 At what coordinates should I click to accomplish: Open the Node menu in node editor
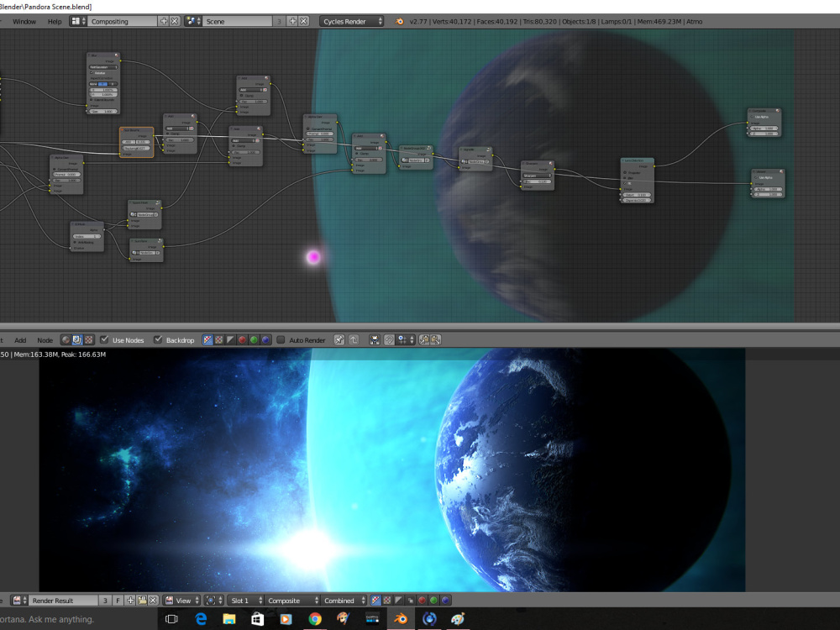pos(45,340)
